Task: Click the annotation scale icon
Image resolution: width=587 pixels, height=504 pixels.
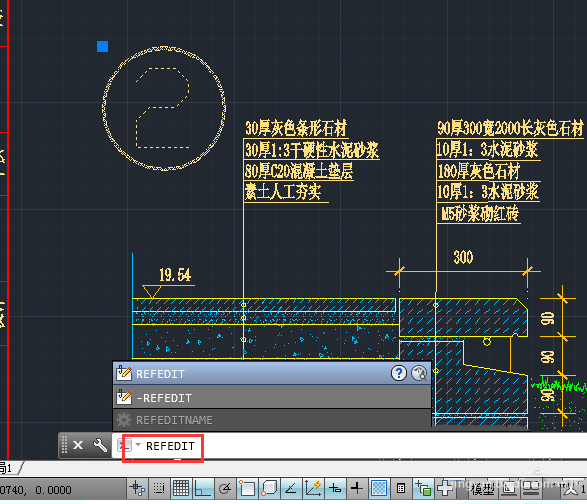Action: click(571, 489)
